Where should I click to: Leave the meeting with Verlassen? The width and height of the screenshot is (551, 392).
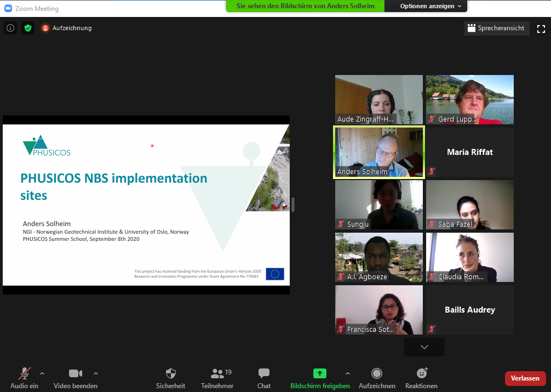pos(525,378)
